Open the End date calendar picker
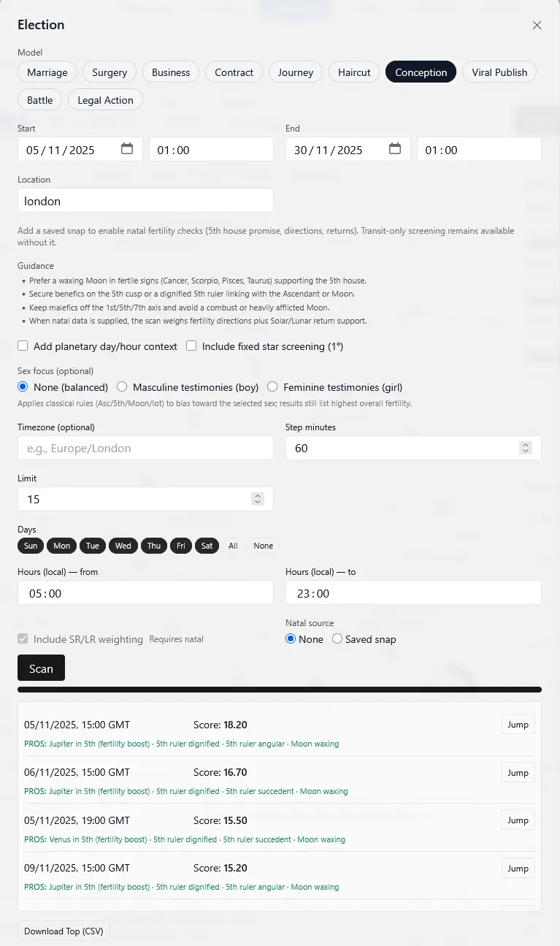560x946 pixels. [395, 149]
